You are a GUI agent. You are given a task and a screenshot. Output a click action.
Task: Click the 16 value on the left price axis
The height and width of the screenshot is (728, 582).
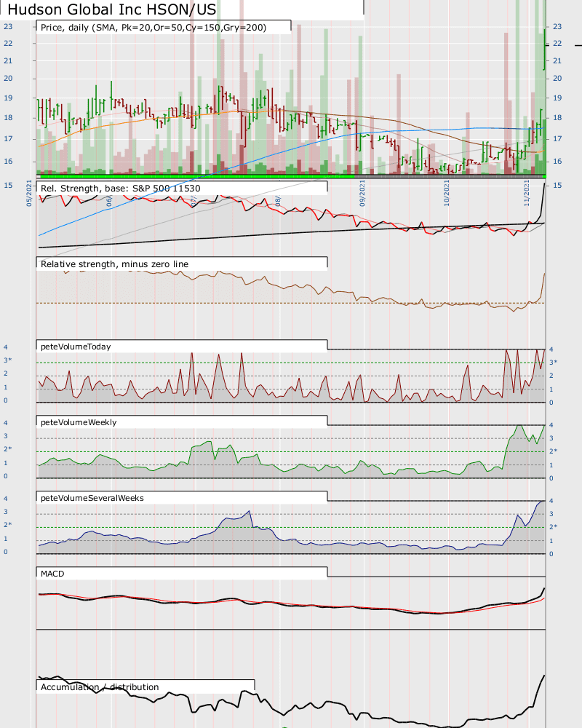[x=8, y=162]
